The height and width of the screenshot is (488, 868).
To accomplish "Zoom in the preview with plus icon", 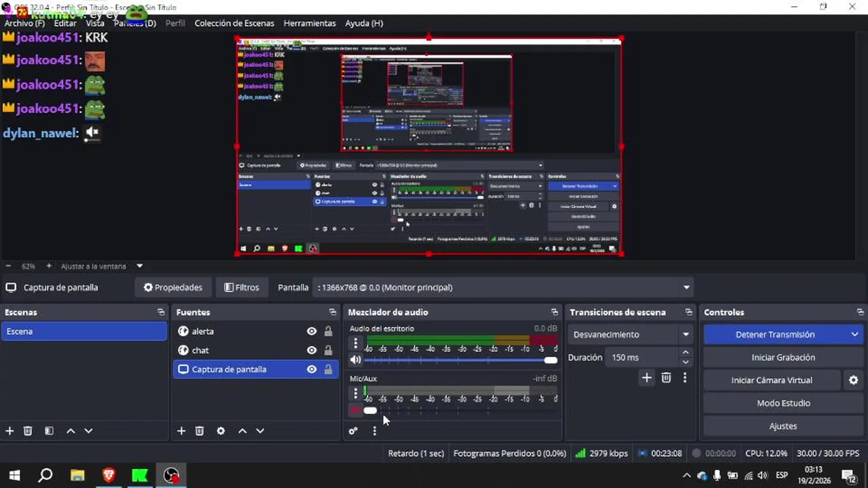I will click(49, 266).
